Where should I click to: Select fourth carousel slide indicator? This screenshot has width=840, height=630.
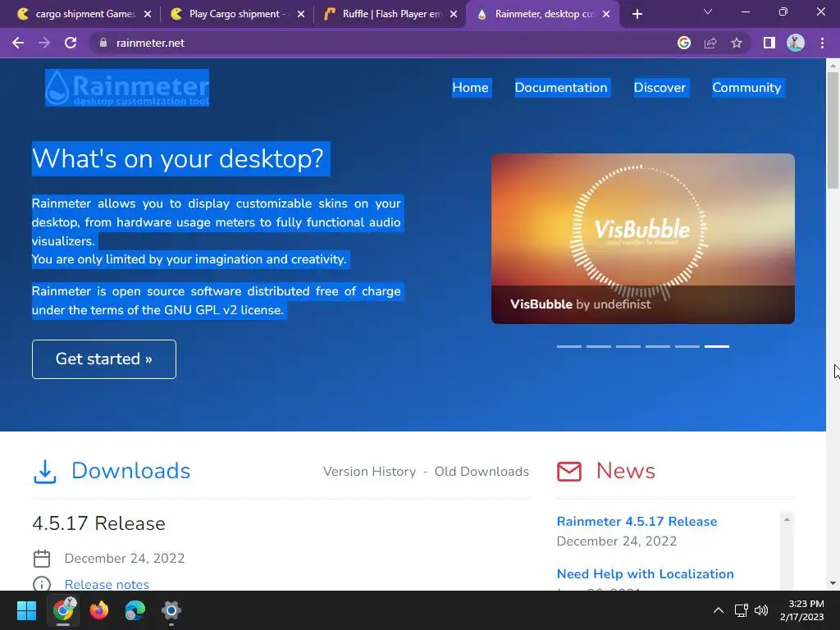click(x=657, y=347)
